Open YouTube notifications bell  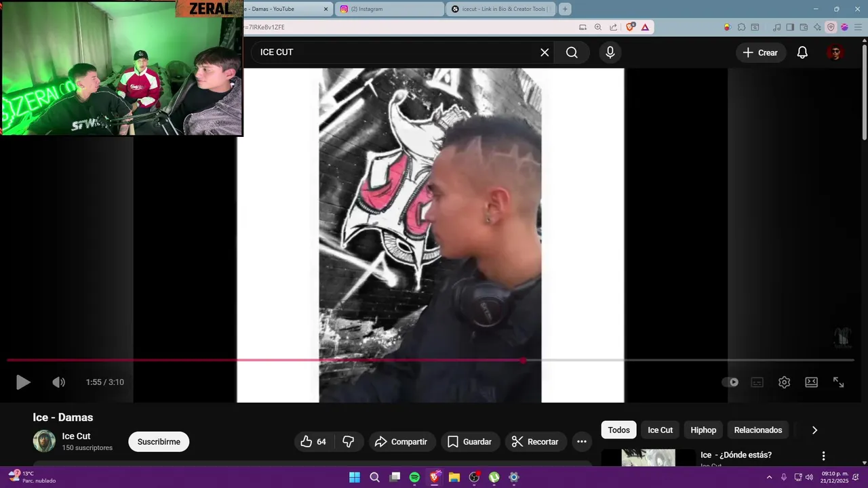tap(802, 52)
